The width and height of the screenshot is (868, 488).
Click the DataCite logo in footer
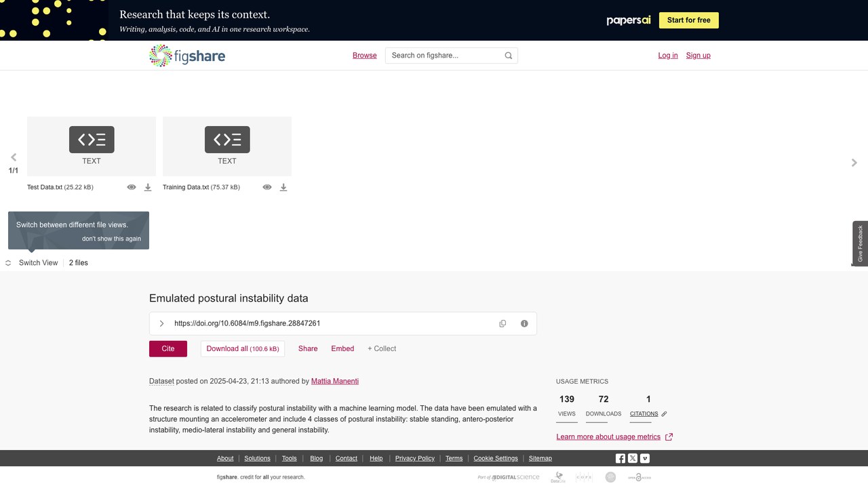point(558,477)
